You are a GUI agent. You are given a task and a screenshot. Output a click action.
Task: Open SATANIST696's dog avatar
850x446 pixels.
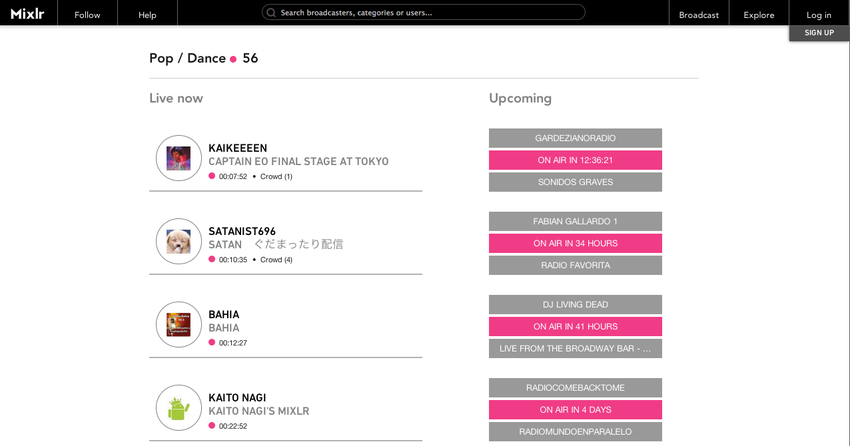(179, 241)
